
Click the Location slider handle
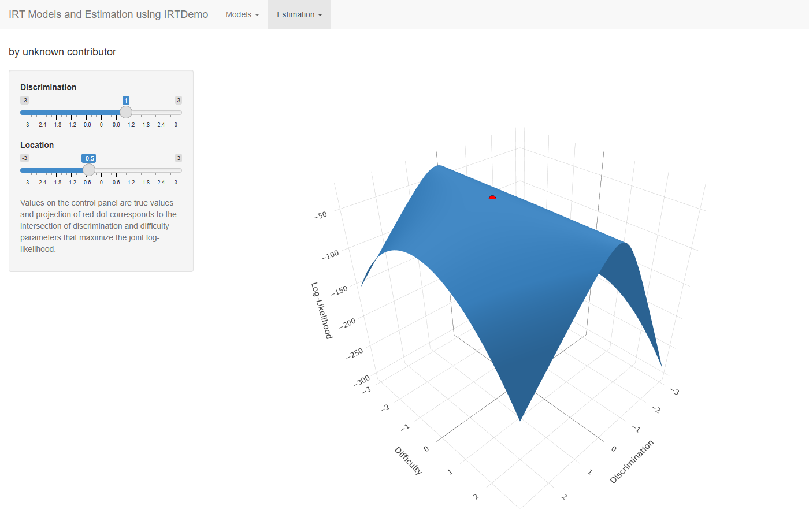(x=89, y=170)
